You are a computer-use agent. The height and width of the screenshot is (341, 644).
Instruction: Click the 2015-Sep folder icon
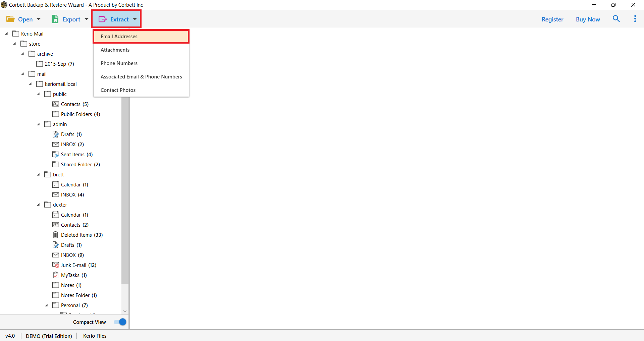(40, 64)
